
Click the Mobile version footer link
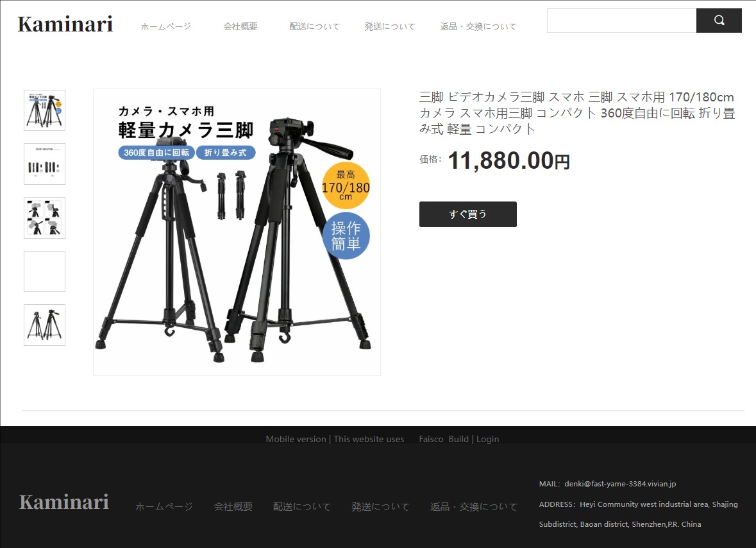click(296, 440)
